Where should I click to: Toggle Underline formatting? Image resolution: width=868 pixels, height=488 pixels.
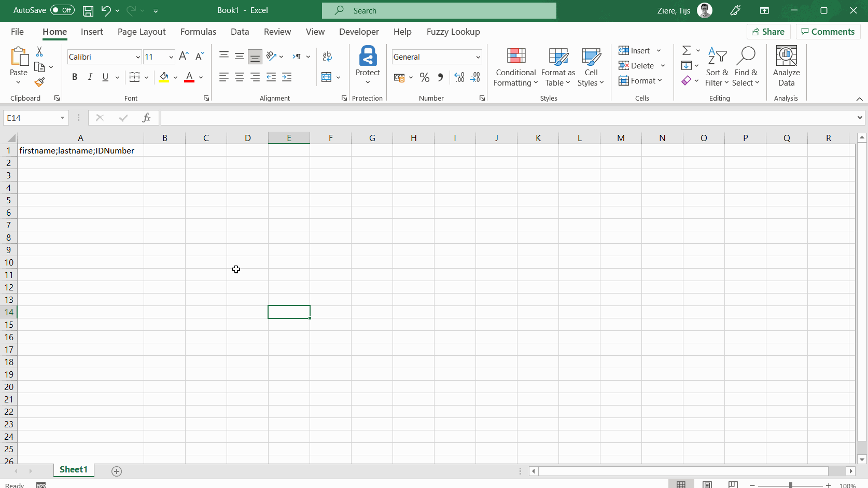click(105, 77)
